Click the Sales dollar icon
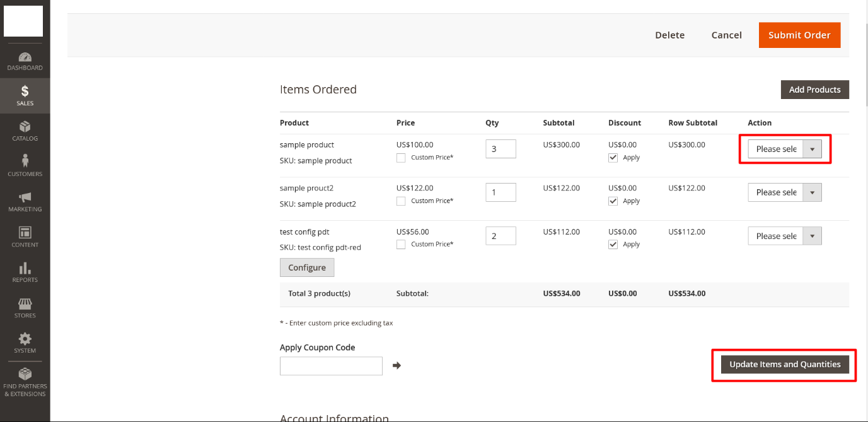Viewport: 868px width, 422px height. 25,92
